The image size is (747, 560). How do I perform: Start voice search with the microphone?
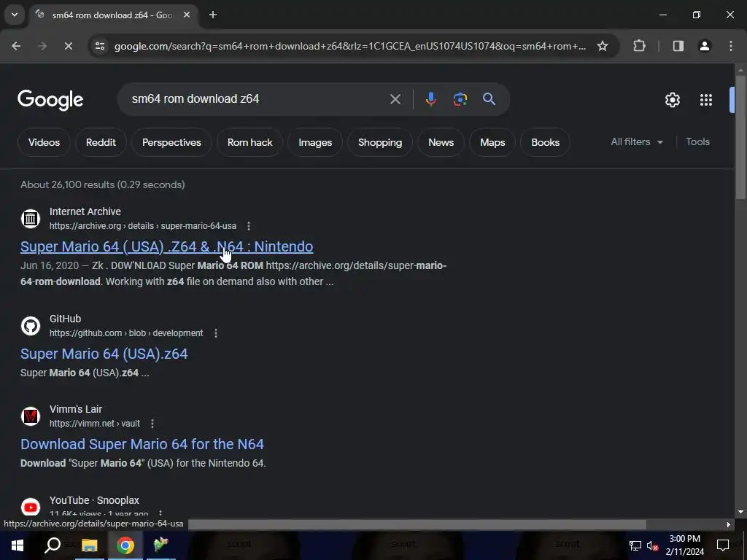click(430, 99)
